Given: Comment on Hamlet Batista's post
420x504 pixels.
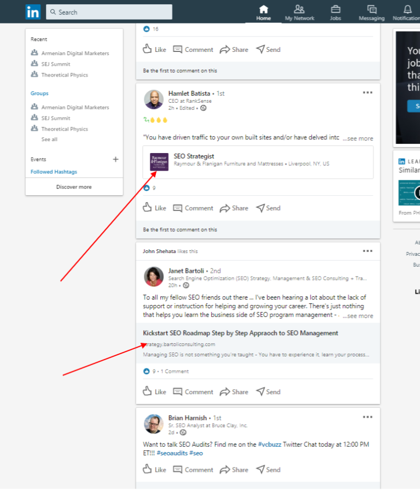Looking at the screenshot, I should click(x=193, y=208).
